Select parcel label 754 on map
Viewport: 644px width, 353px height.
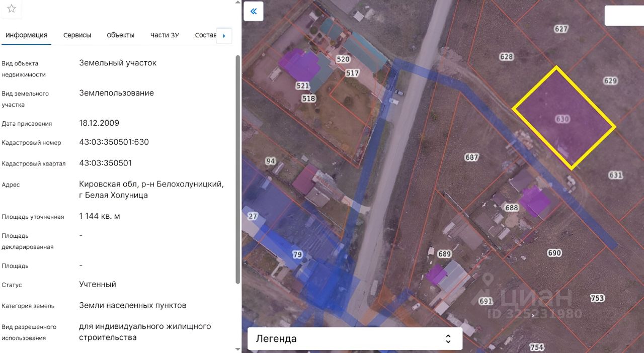(x=537, y=347)
